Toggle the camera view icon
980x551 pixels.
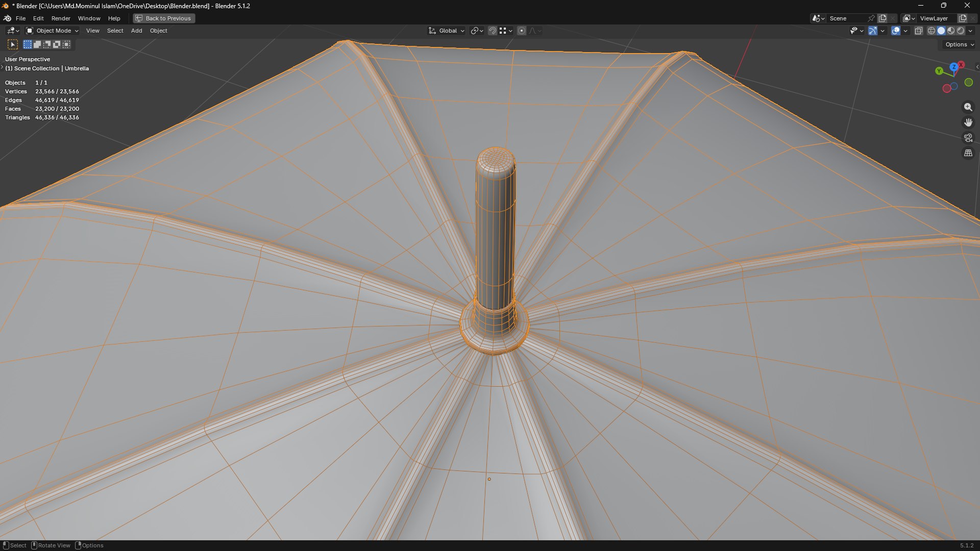(968, 138)
